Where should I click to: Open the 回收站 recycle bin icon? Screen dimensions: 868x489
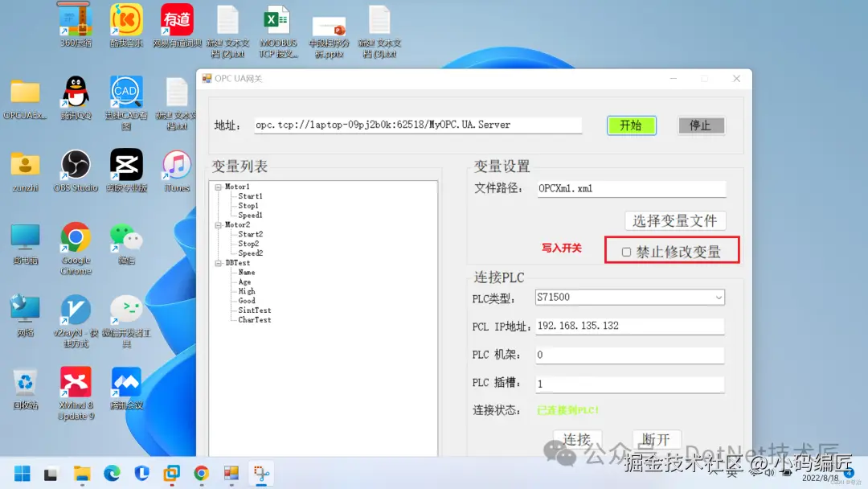25,388
